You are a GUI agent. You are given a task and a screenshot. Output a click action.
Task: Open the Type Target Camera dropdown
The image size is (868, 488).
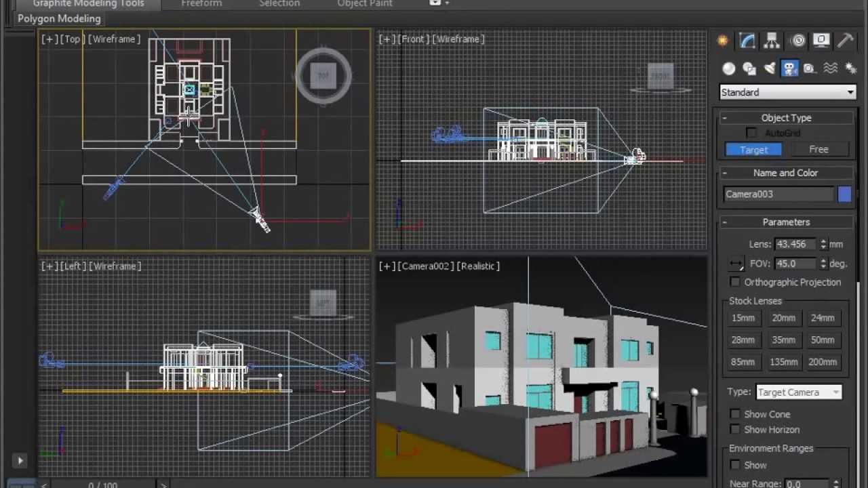[x=798, y=392]
